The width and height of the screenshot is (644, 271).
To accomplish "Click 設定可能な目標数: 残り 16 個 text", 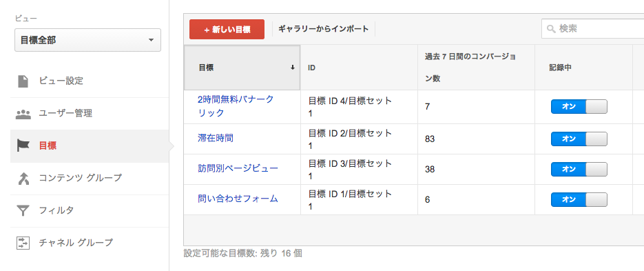I will point(242,254).
